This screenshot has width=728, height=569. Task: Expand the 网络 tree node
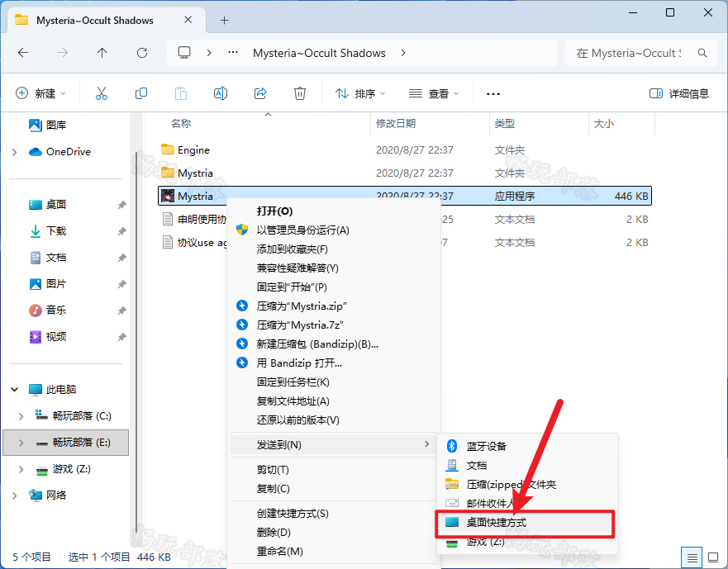(x=15, y=496)
